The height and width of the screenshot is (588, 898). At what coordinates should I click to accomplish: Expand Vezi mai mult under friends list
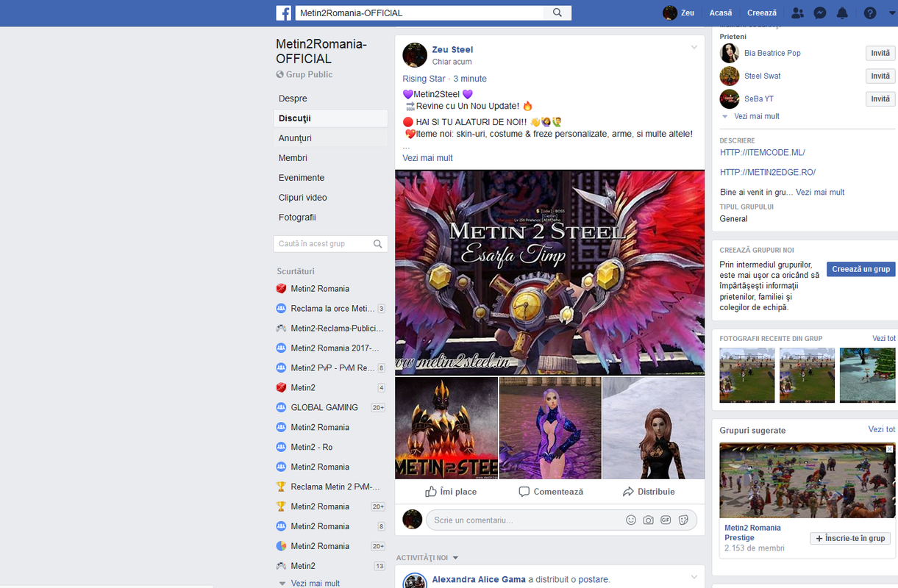point(756,116)
